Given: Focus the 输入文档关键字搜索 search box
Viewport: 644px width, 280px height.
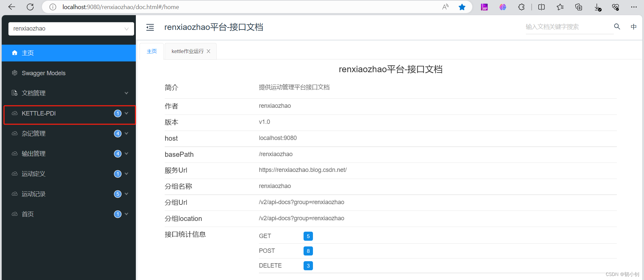Looking at the screenshot, I should tap(569, 27).
